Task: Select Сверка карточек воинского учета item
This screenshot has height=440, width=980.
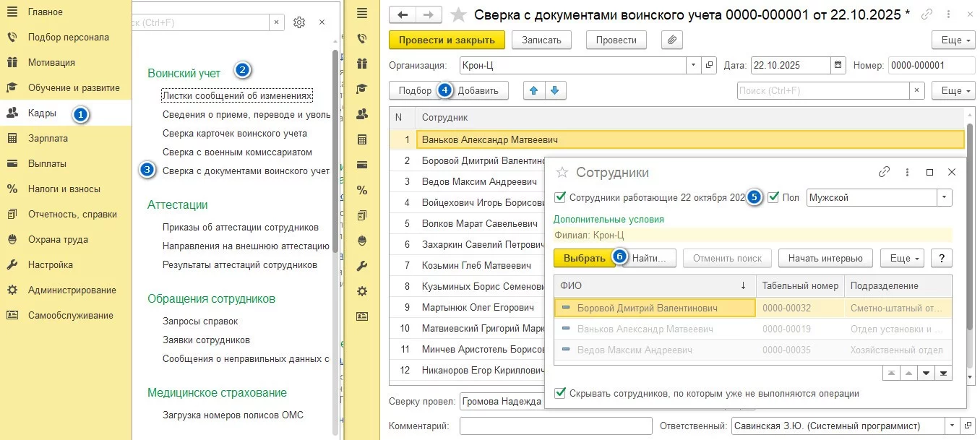Action: 234,133
